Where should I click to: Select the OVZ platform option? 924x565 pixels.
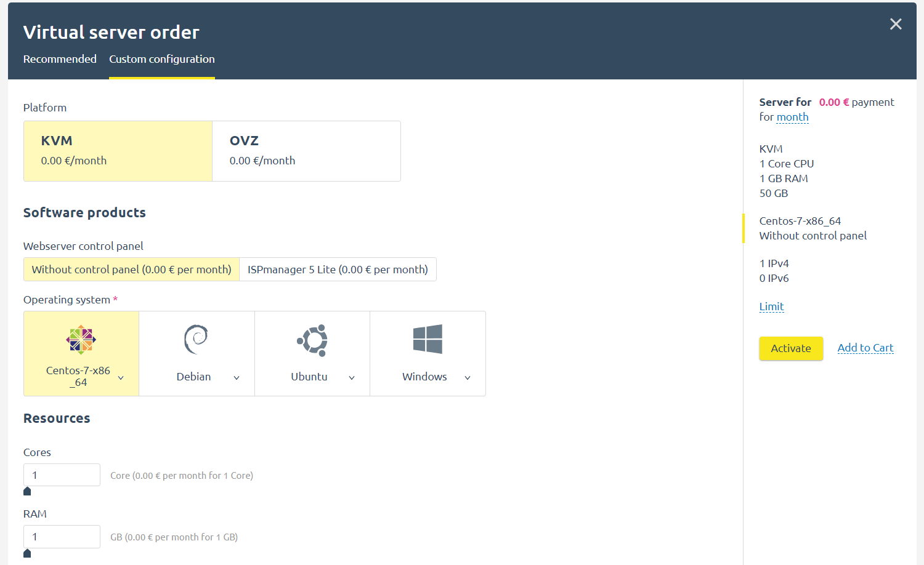click(306, 151)
